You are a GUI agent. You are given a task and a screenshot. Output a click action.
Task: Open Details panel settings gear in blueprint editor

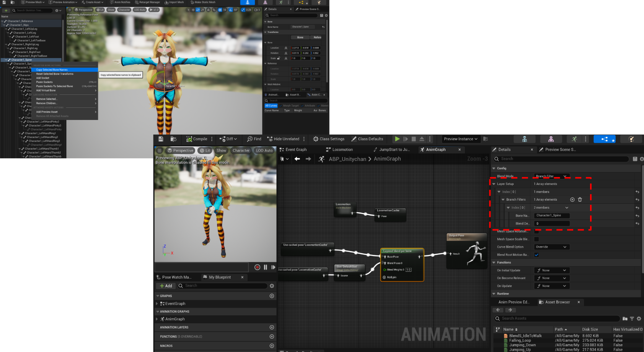[x=642, y=159]
